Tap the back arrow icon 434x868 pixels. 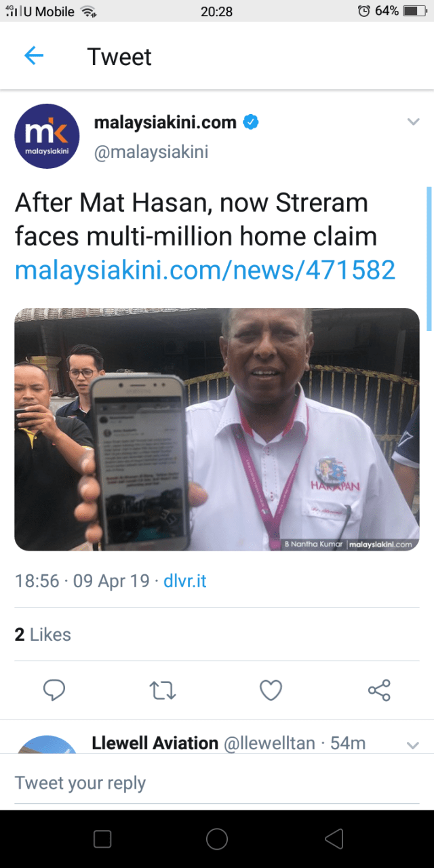33,56
